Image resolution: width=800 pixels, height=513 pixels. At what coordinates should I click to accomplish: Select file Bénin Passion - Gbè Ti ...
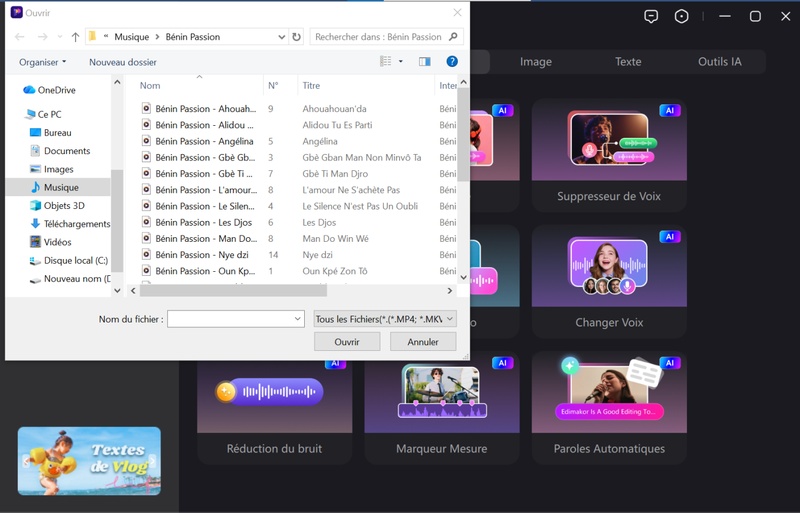coord(198,174)
